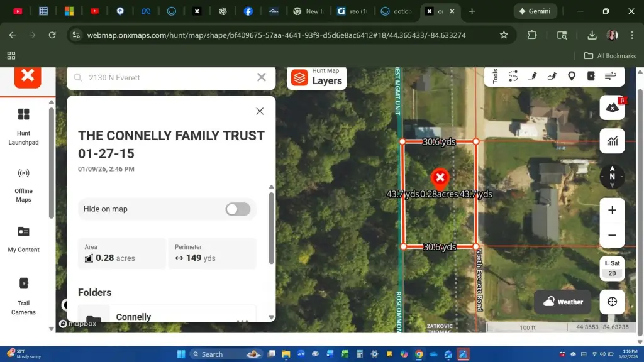Image resolution: width=644 pixels, height=362 pixels.
Task: Open My Content in sidebar
Action: coord(24,239)
